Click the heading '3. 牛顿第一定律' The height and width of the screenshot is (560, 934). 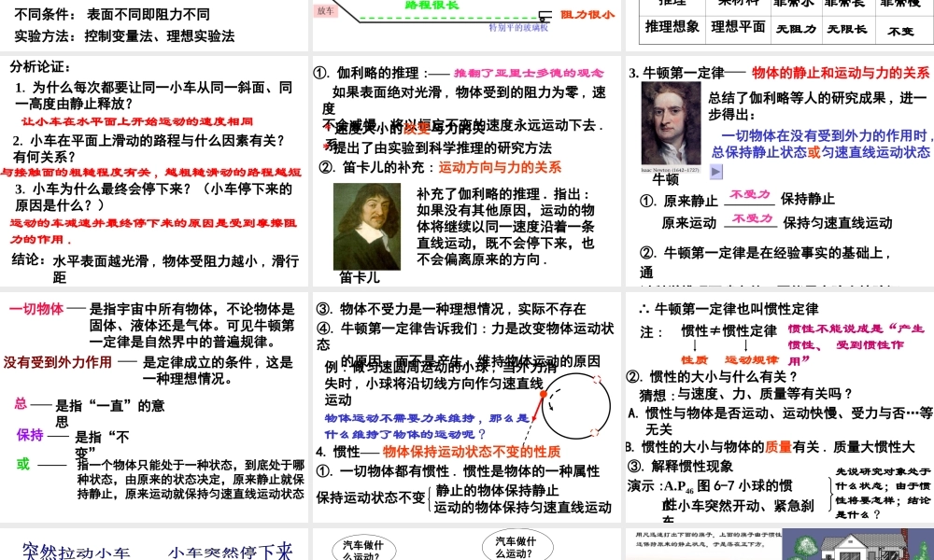676,73
